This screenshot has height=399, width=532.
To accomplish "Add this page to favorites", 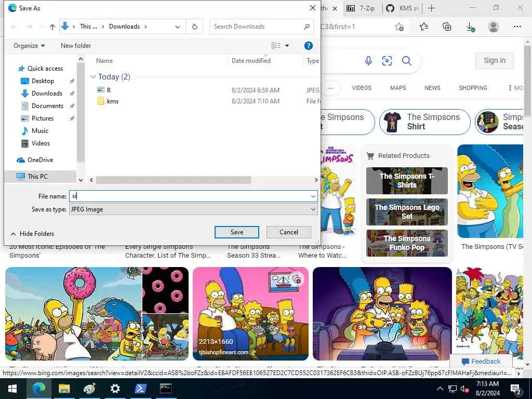I will coord(400,26).
